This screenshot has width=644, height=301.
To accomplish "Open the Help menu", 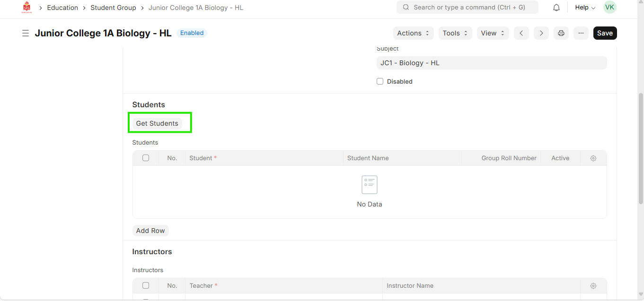I will (x=585, y=8).
